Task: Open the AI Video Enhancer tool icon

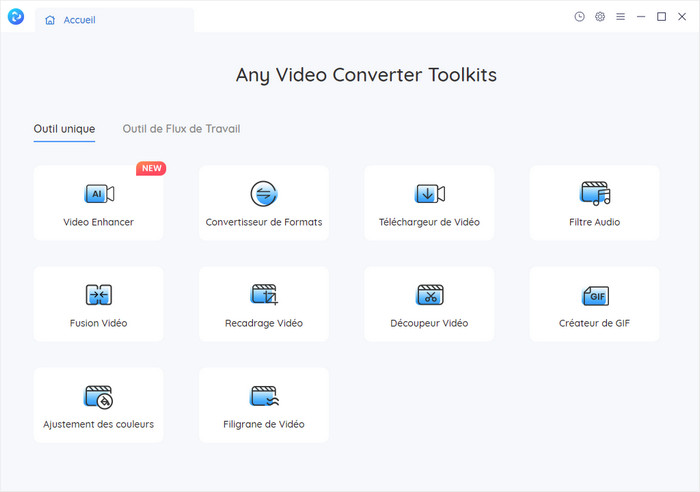Action: (99, 194)
